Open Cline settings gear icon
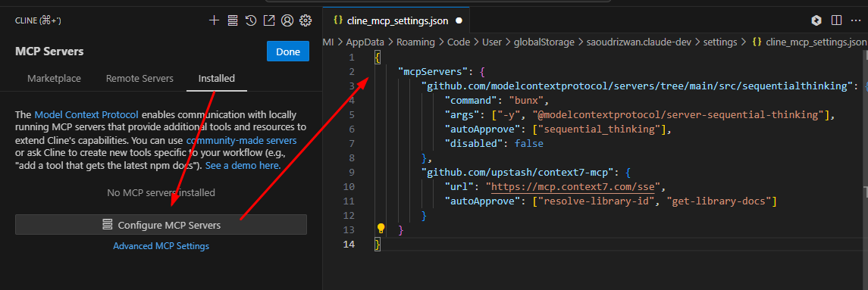The width and height of the screenshot is (868, 290). (305, 20)
